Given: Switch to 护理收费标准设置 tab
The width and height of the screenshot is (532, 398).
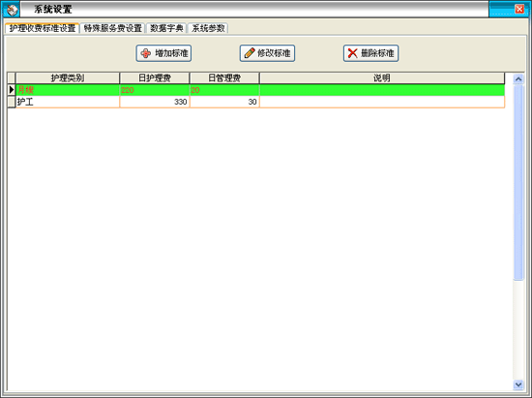Looking at the screenshot, I should (43, 28).
